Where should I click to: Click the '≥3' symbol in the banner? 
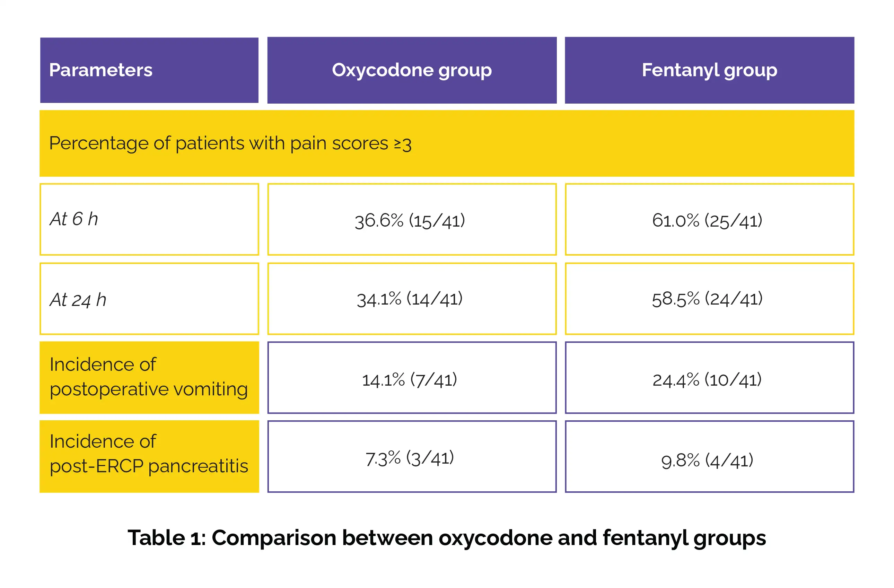(403, 144)
